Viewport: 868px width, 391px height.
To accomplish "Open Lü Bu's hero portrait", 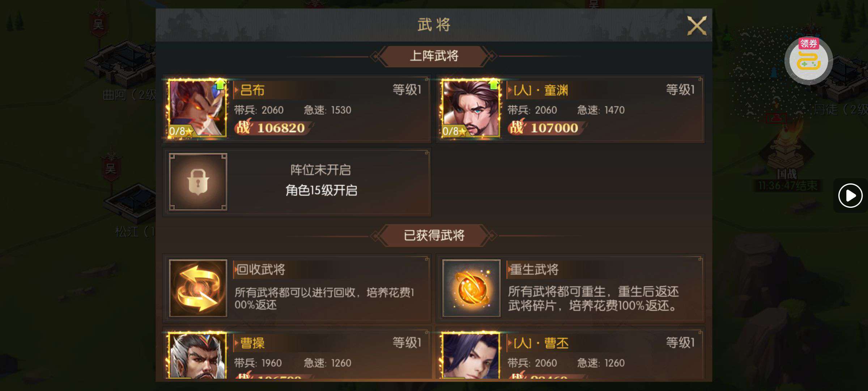I will (198, 108).
